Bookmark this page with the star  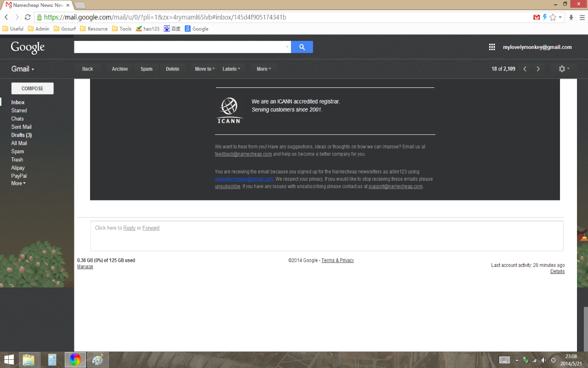(x=553, y=17)
